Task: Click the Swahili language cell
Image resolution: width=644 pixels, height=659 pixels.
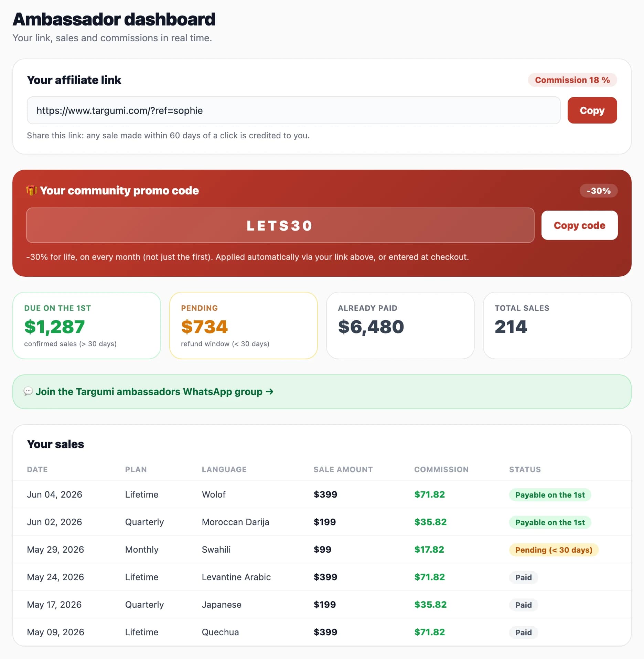Action: pos(216,550)
